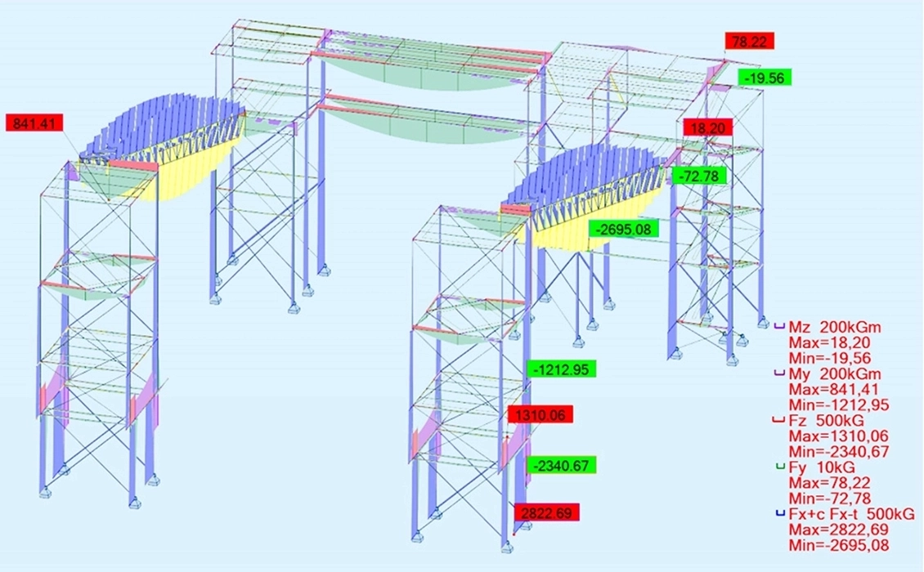Select the green -1212.95 value label
The image size is (924, 572).
click(561, 369)
